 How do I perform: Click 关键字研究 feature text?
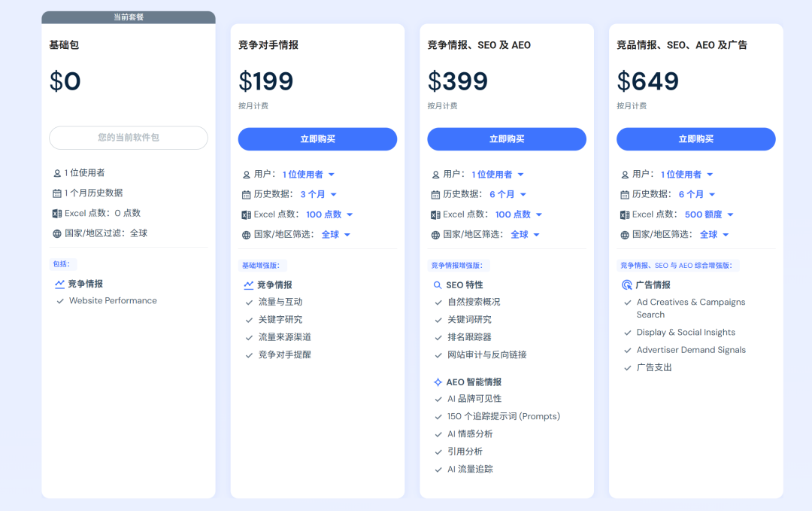pyautogui.click(x=280, y=320)
